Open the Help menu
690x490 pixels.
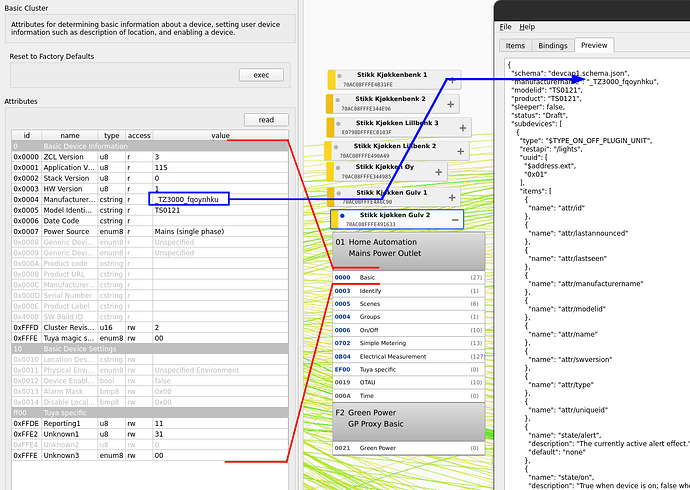tap(527, 27)
